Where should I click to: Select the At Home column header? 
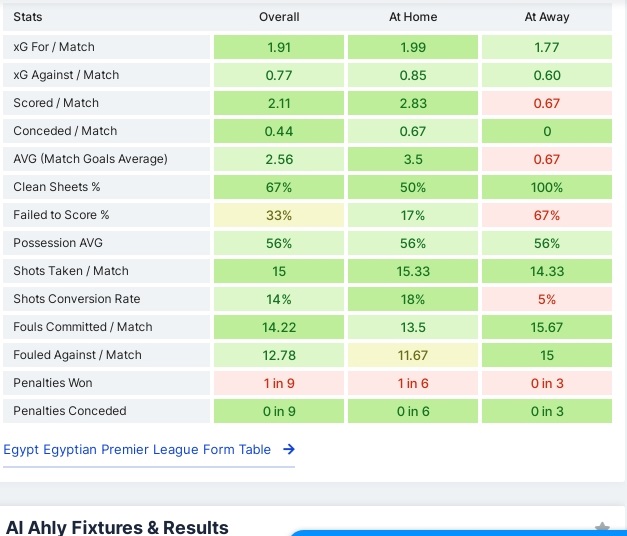click(413, 17)
